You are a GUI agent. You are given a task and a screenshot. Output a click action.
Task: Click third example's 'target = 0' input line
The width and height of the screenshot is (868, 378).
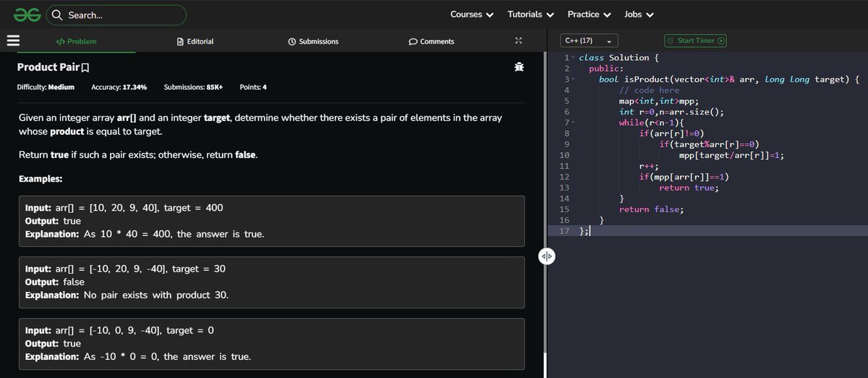[x=120, y=330]
